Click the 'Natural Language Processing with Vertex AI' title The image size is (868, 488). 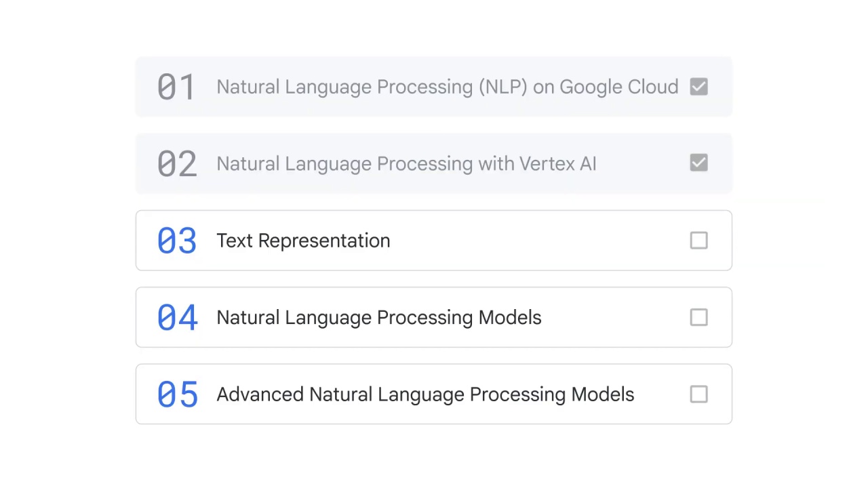tap(406, 164)
